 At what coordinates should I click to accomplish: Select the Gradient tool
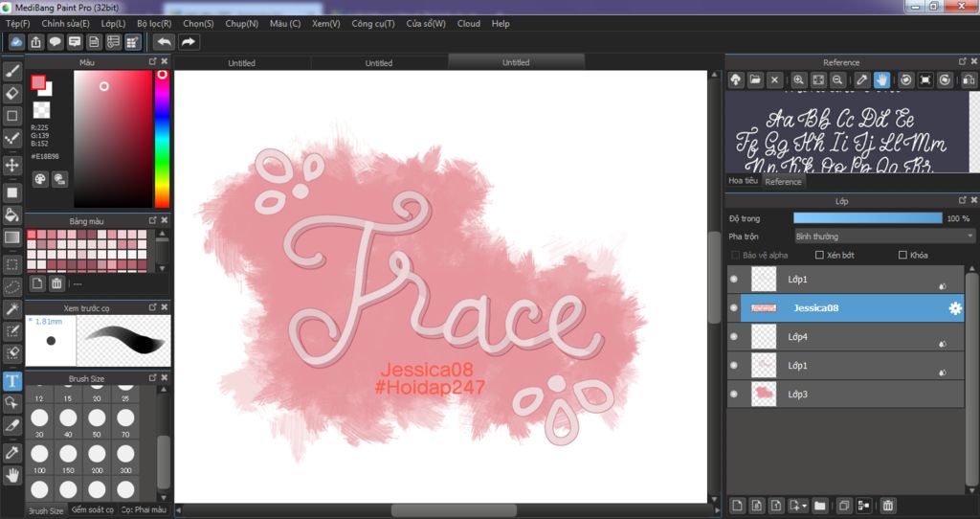coord(11,237)
